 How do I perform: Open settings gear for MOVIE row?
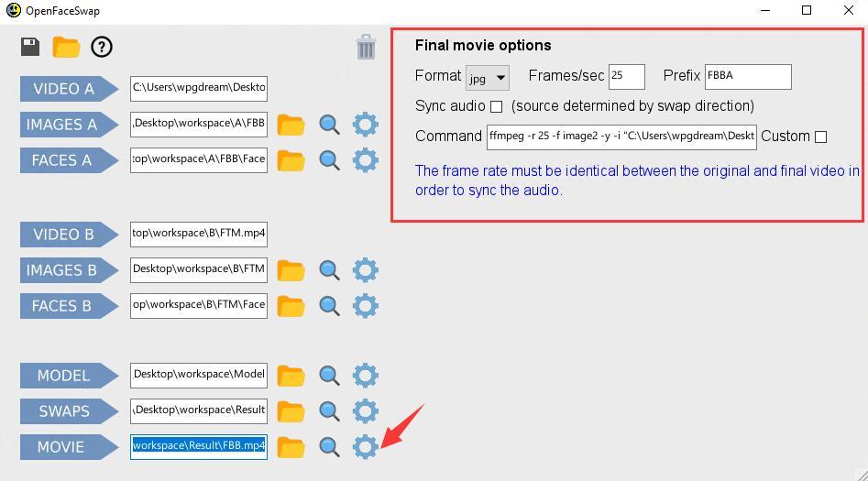coord(366,446)
